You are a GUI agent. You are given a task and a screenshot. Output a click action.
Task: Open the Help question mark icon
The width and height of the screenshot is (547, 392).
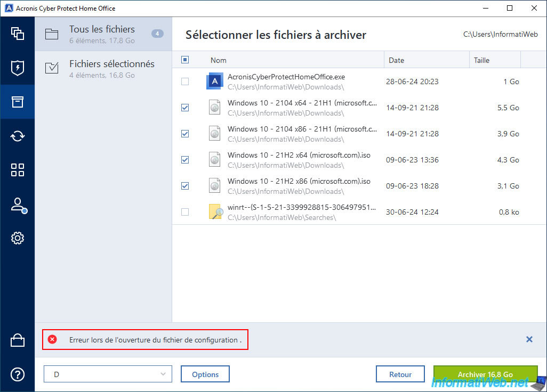coord(18,374)
